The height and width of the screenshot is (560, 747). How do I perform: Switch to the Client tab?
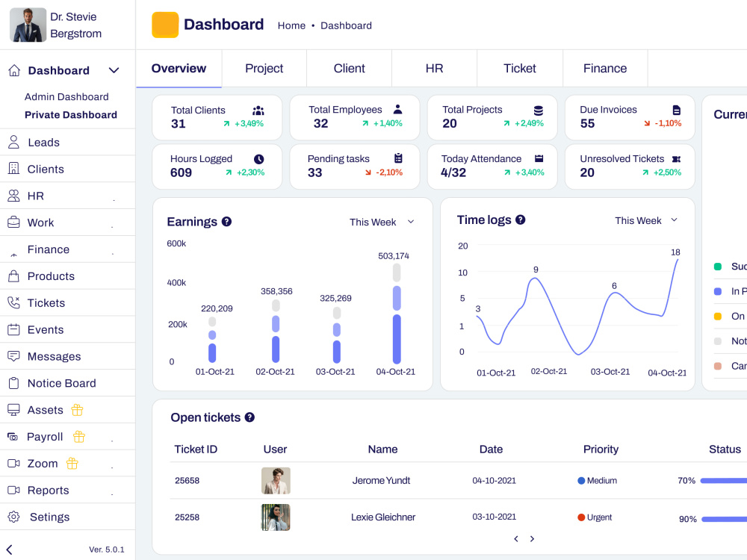(349, 69)
